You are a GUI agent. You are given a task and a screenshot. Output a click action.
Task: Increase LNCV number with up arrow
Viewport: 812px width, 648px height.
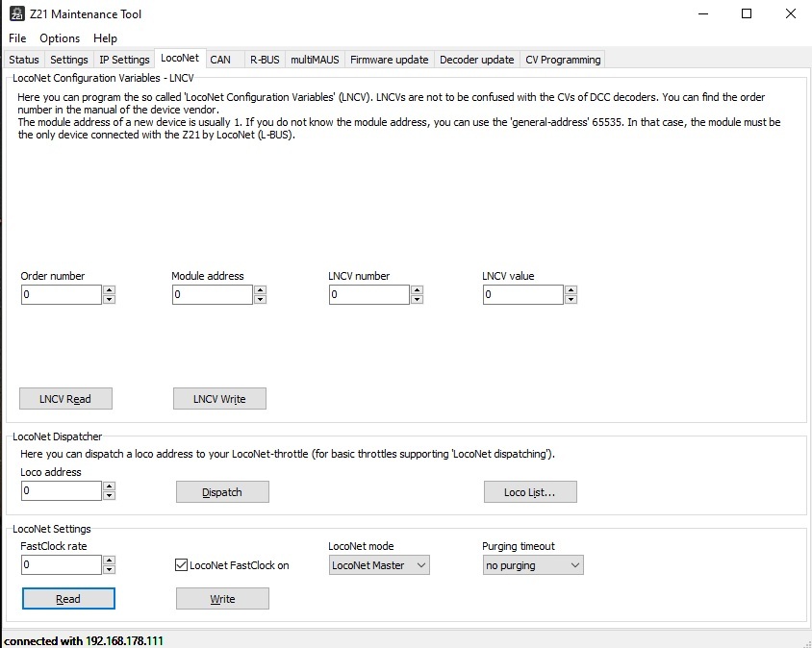point(417,289)
